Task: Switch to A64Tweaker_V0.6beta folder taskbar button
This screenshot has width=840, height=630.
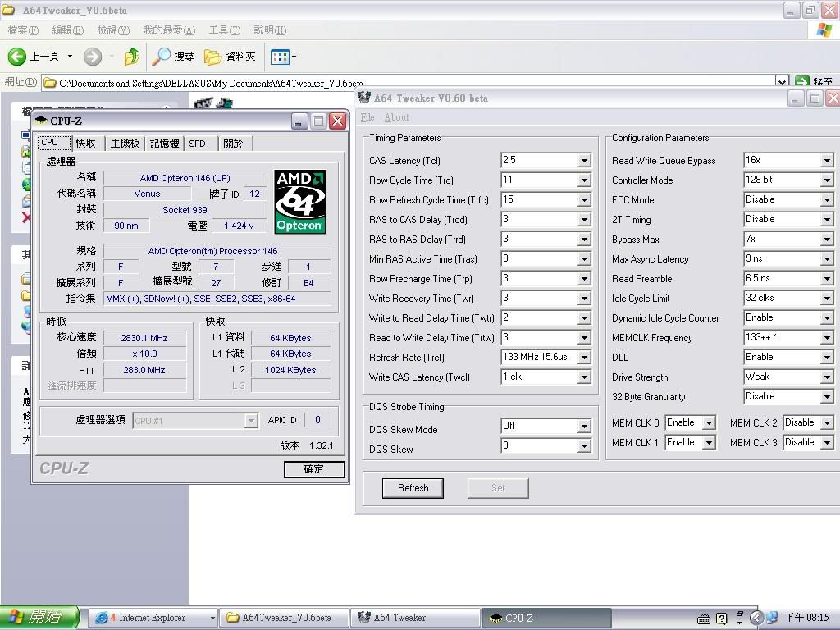Action: click(x=285, y=618)
